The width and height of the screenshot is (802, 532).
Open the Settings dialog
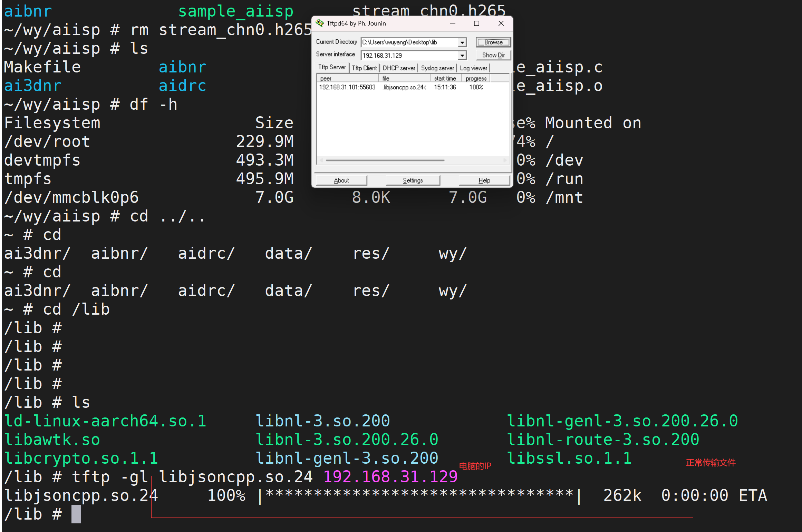pyautogui.click(x=413, y=180)
